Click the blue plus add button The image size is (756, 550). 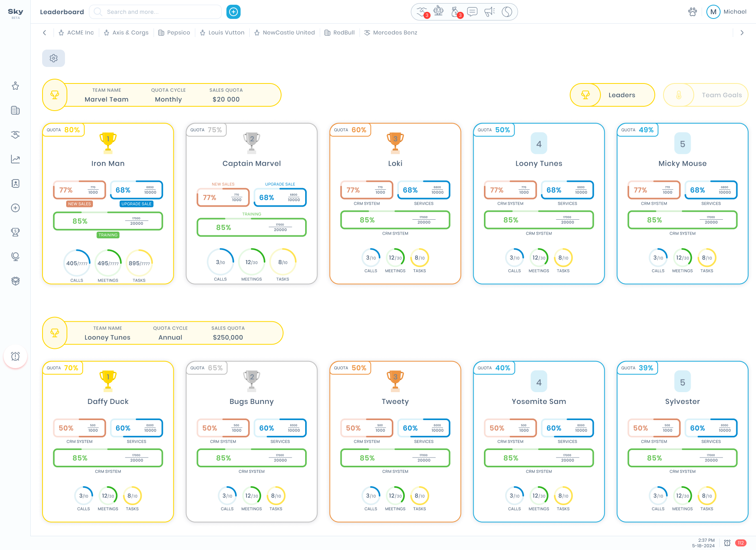pyautogui.click(x=233, y=12)
